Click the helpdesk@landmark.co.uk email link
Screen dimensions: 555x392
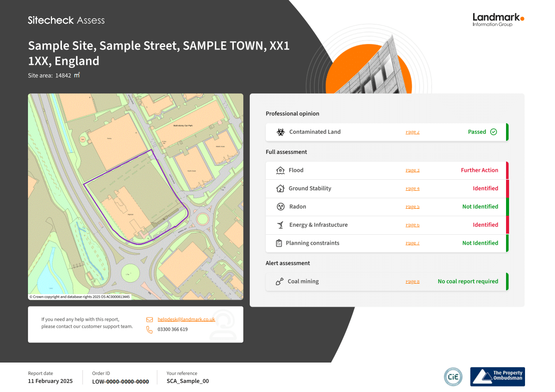186,319
